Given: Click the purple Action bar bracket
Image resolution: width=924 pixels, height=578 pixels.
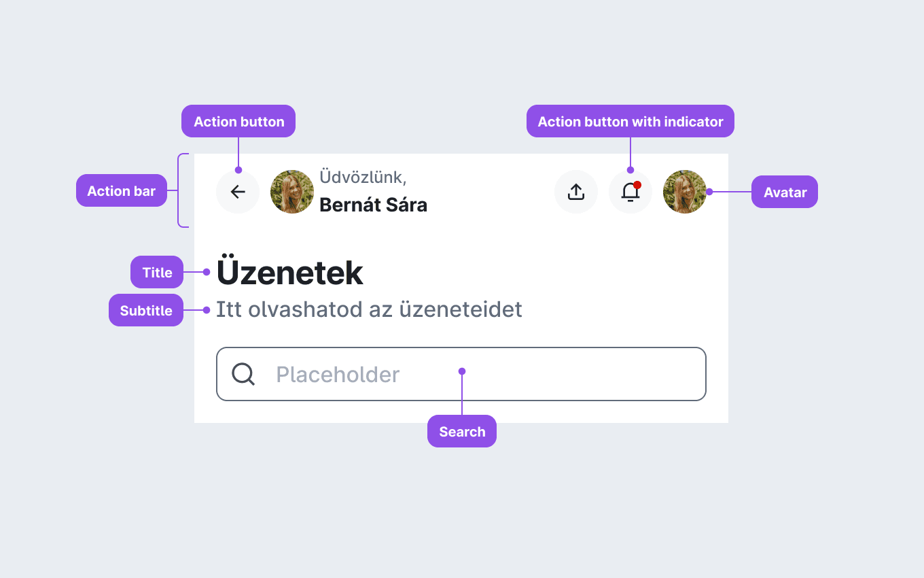Looking at the screenshot, I should pyautogui.click(x=182, y=190).
